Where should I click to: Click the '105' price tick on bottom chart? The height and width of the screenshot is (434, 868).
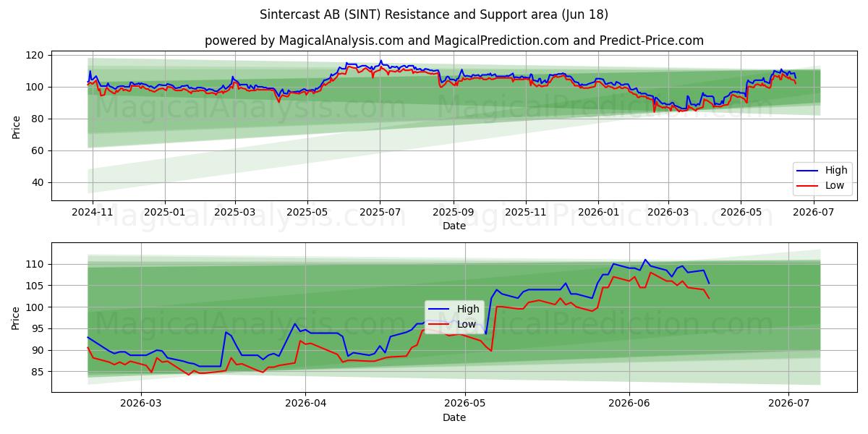(x=36, y=286)
